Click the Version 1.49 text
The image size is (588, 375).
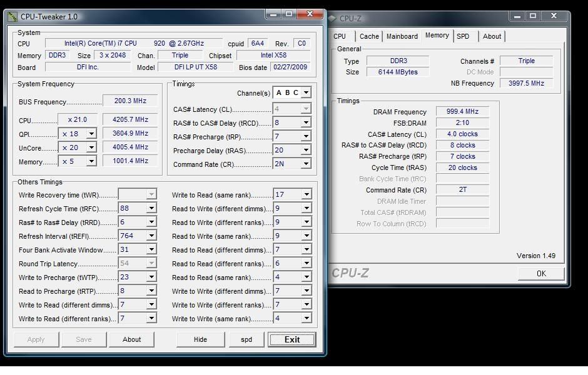(x=536, y=256)
